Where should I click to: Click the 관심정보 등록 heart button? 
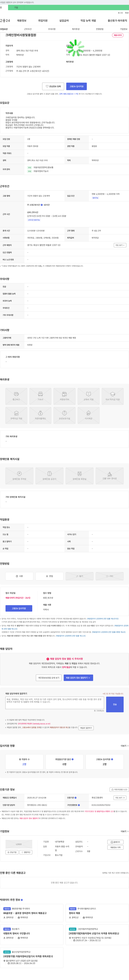53,86
